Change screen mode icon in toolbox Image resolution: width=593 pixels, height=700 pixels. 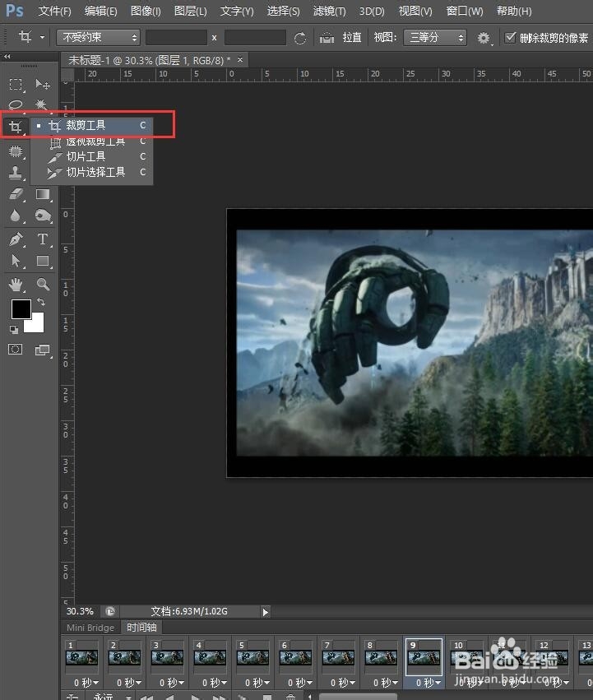pyautogui.click(x=43, y=350)
